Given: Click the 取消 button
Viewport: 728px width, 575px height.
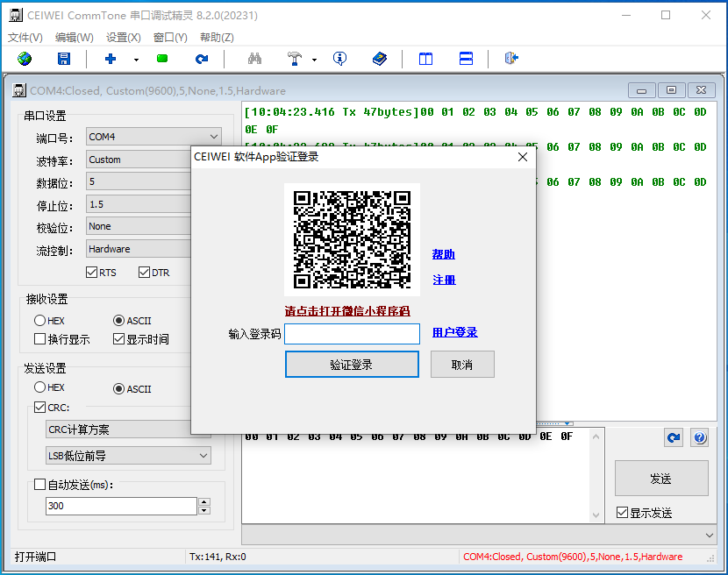Looking at the screenshot, I should coord(462,365).
